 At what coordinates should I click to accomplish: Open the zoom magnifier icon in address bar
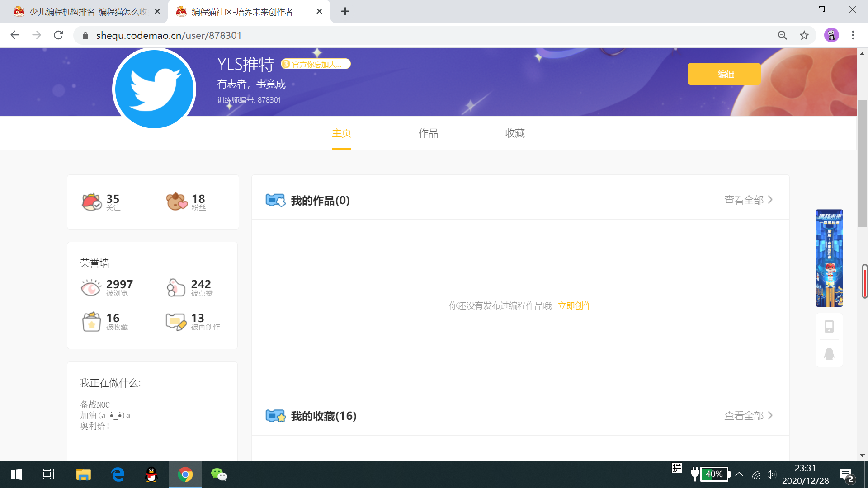pos(783,35)
